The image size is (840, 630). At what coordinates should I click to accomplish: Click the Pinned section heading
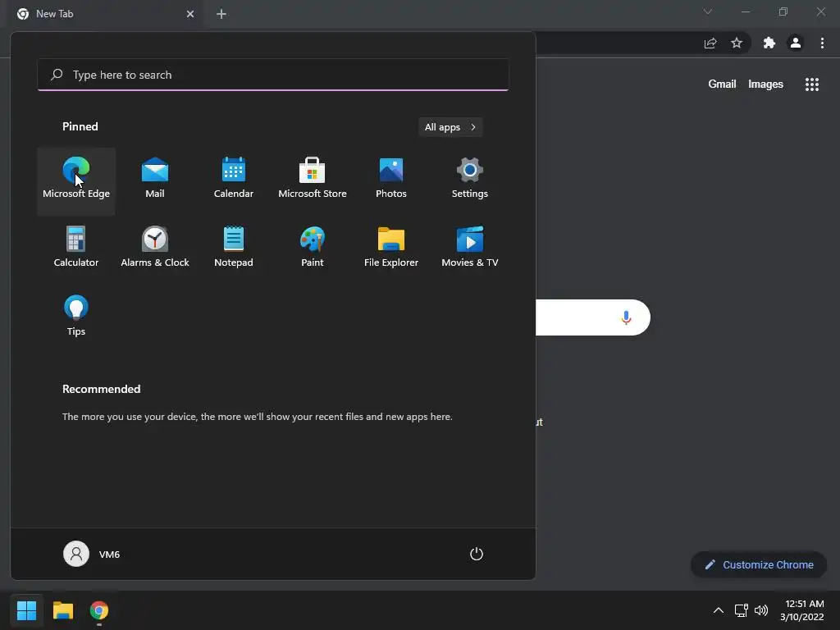(x=80, y=126)
